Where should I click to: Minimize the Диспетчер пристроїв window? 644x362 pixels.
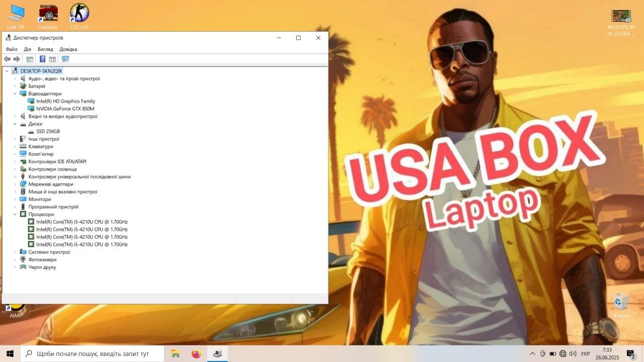click(x=279, y=38)
